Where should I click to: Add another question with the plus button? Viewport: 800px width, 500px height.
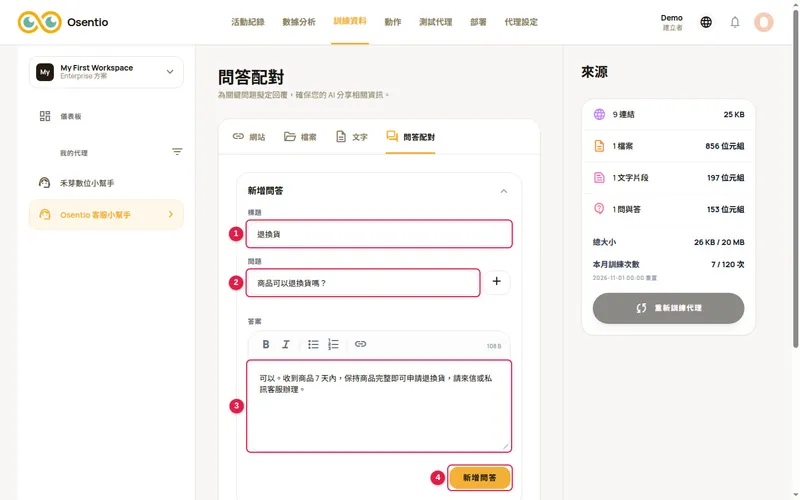[496, 282]
